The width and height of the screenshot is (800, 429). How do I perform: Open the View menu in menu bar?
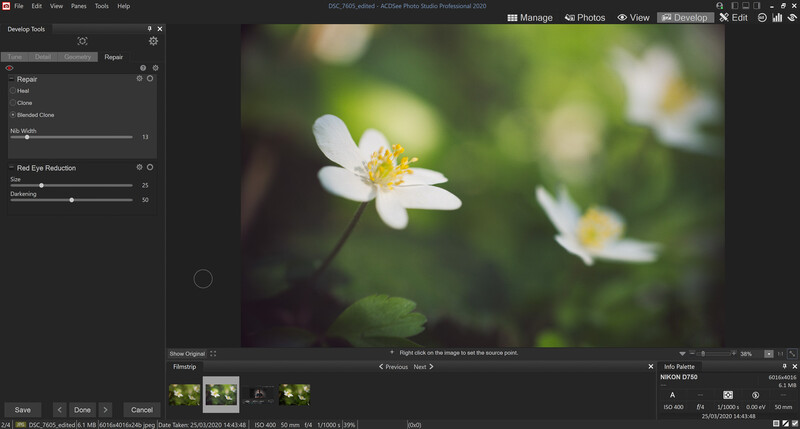coord(56,6)
